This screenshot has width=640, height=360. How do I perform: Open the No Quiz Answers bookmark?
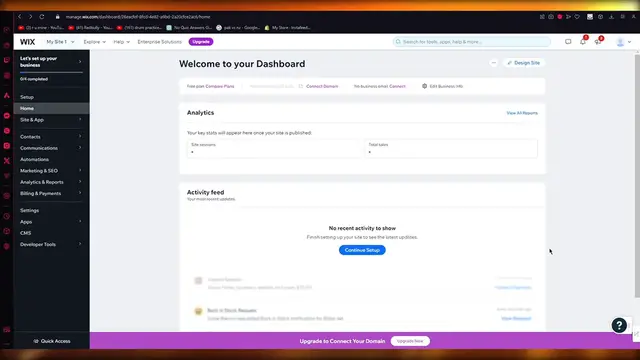189,28
